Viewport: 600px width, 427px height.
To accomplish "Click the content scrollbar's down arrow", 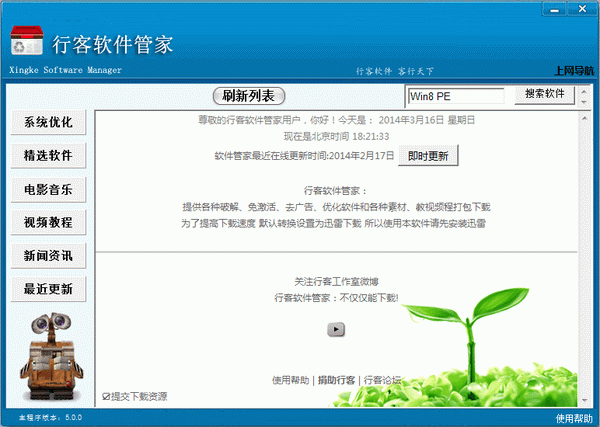I will click(584, 401).
